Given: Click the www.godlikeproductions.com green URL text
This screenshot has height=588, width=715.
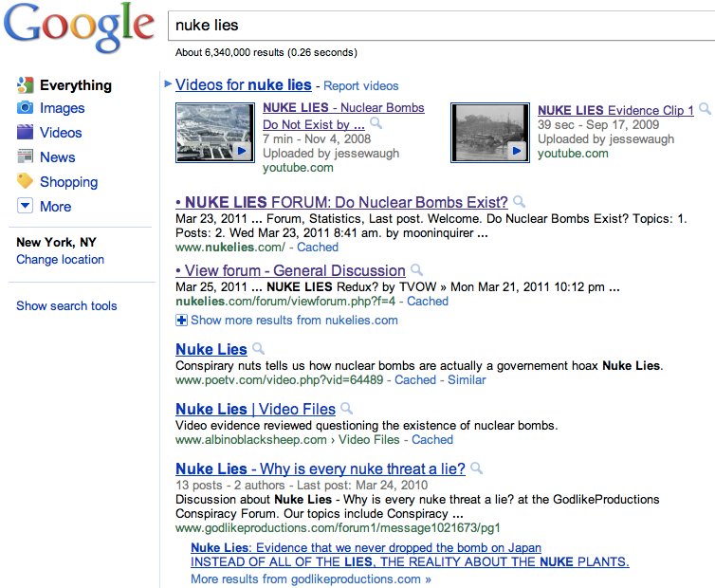Looking at the screenshot, I should point(338,528).
